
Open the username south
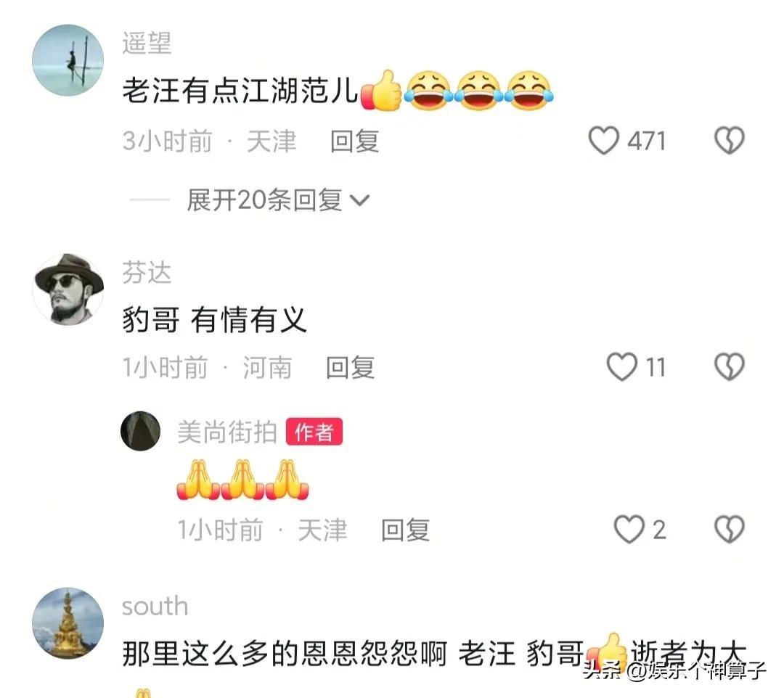155,606
